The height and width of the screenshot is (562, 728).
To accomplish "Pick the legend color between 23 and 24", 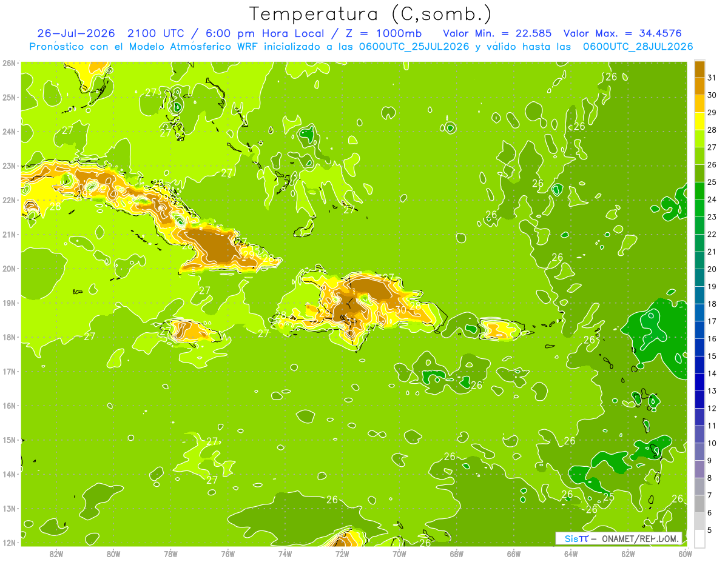I will click(x=699, y=208).
